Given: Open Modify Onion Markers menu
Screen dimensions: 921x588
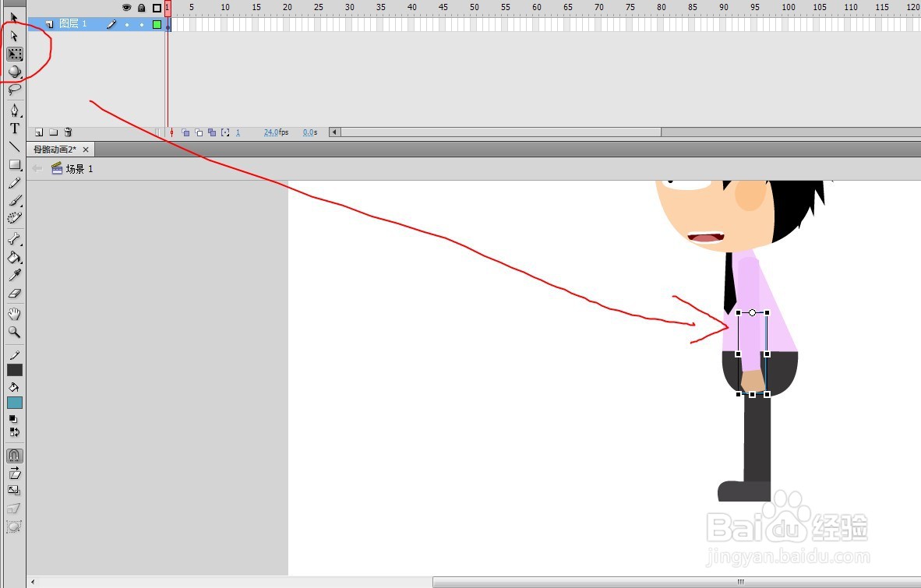Looking at the screenshot, I should (225, 132).
